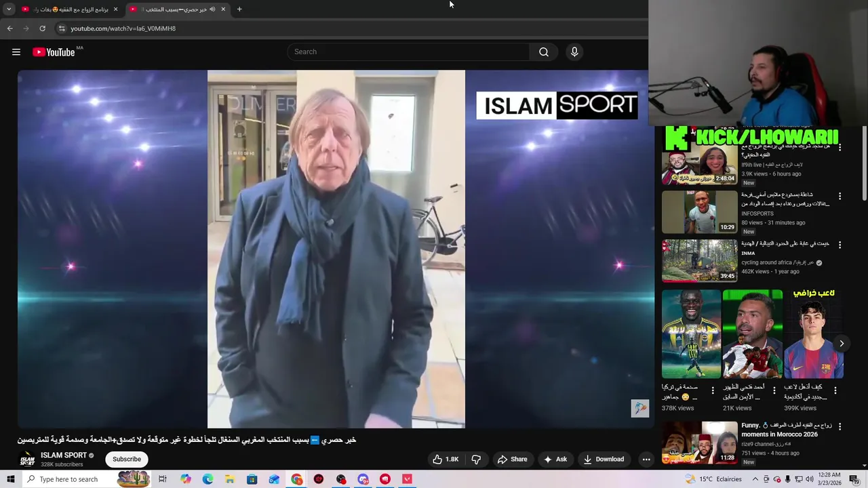The width and height of the screenshot is (868, 488).
Task: Open the Ask AI button
Action: click(555, 459)
